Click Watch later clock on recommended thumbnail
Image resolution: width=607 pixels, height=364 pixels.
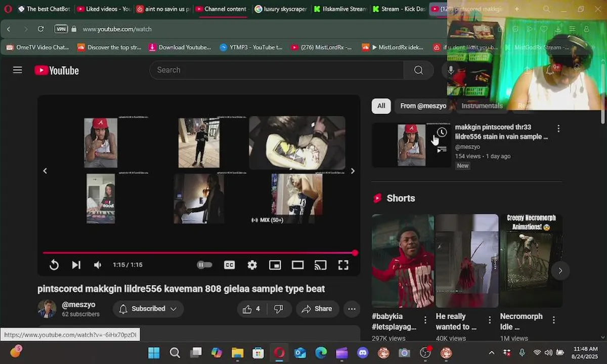(x=442, y=133)
